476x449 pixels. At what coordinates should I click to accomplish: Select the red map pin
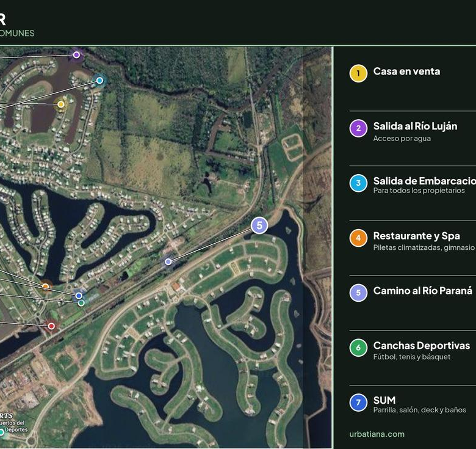coord(51,326)
